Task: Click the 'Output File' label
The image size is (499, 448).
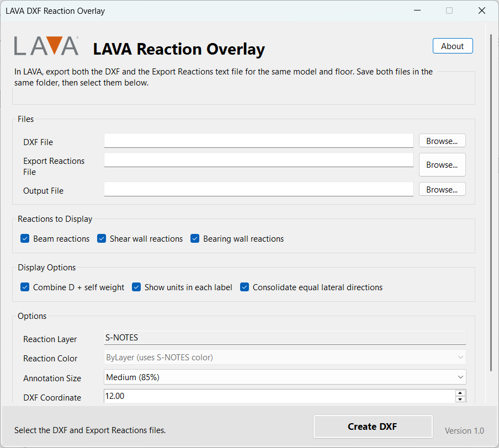Action: [43, 190]
